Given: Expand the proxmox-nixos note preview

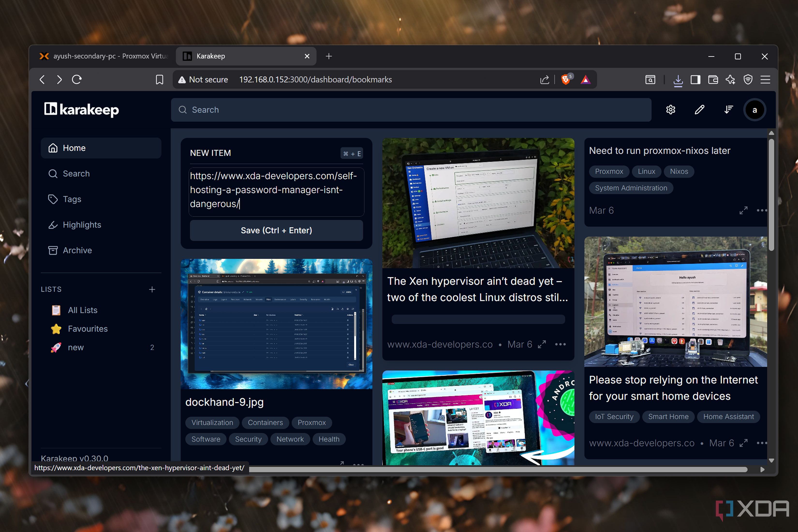Looking at the screenshot, I should 743,210.
